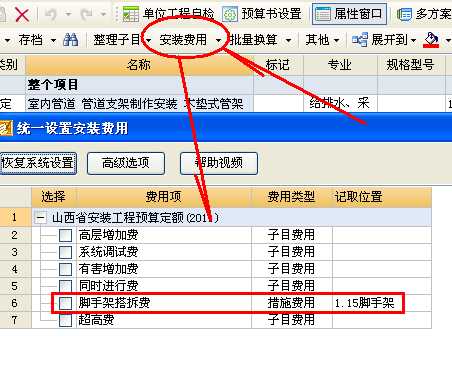
Task: Run 单位工程自检 check
Action: coord(168,14)
